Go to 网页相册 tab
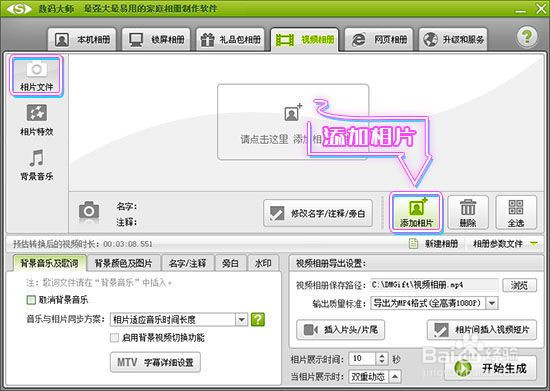 (x=379, y=40)
